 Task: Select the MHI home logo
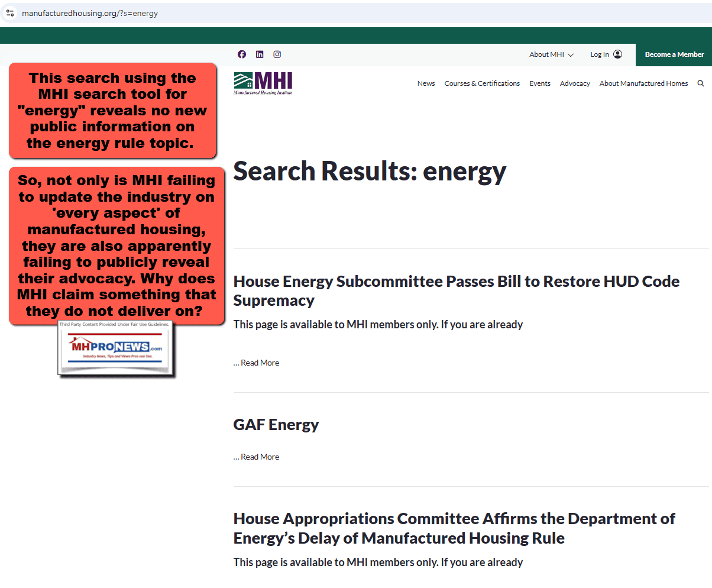(x=263, y=83)
